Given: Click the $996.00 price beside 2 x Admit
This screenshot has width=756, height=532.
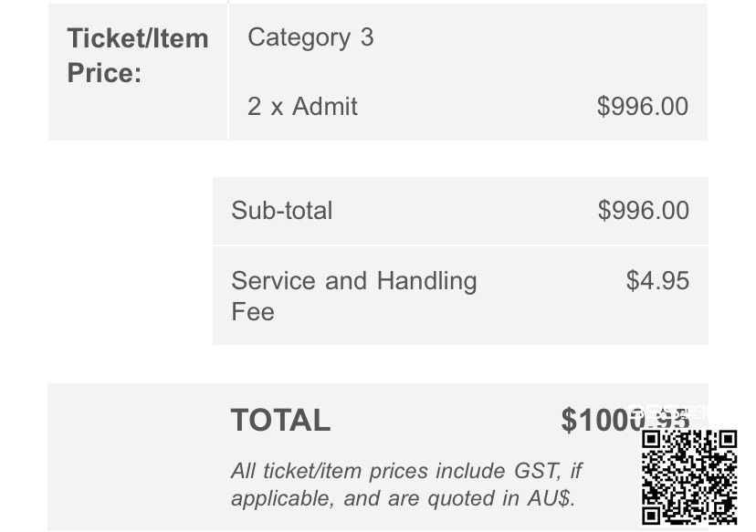Looking at the screenshot, I should point(642,106).
